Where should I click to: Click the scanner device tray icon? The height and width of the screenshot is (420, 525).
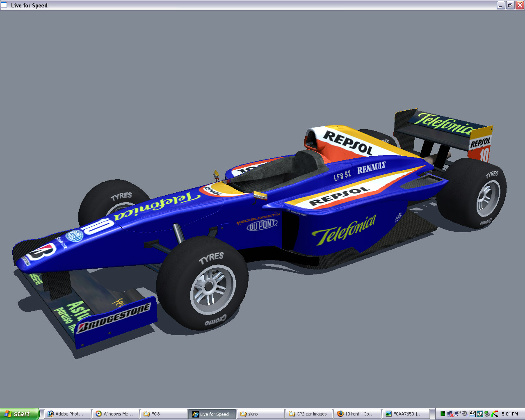coord(479,414)
